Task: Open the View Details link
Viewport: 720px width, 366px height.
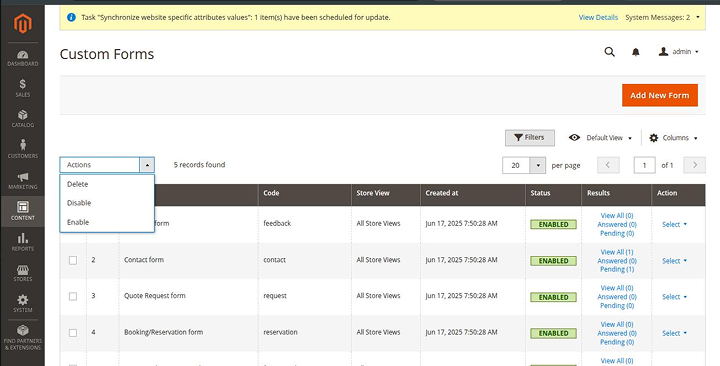Action: (598, 17)
